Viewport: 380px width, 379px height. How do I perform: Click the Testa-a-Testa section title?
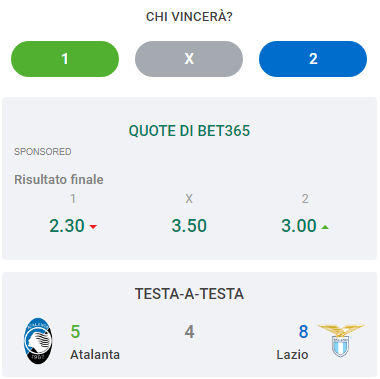tap(189, 294)
